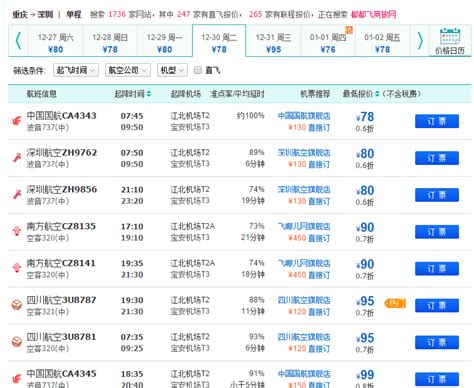Image resolution: width=474 pixels, height=388 pixels.
Task: Sort by 最低报价 price column arrows
Action: 377,94
